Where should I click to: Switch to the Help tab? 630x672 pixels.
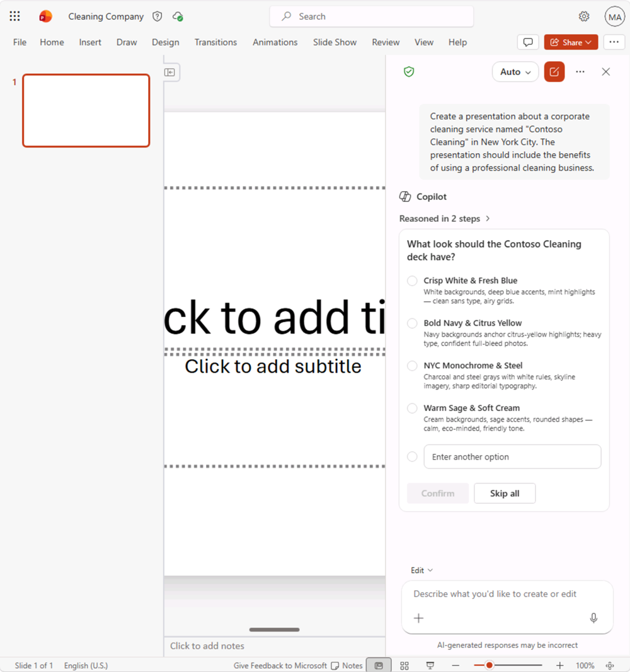[457, 42]
